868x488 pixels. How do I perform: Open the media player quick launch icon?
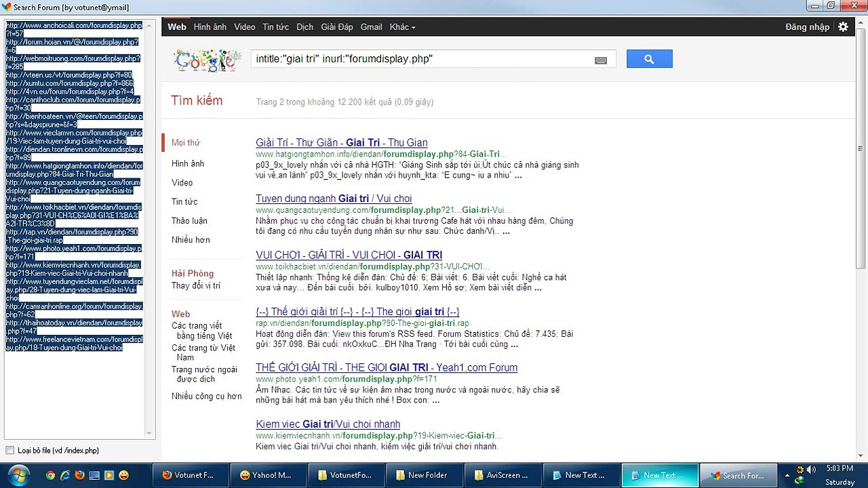click(108, 475)
